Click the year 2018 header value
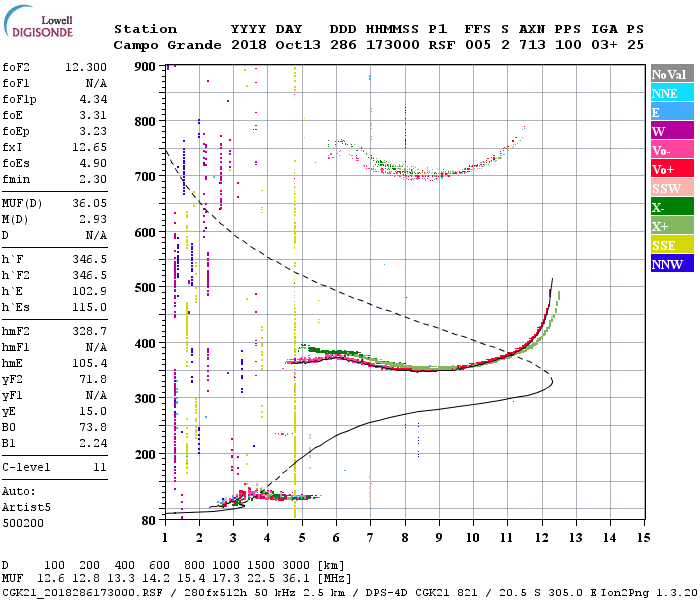The width and height of the screenshot is (700, 600). pyautogui.click(x=249, y=45)
